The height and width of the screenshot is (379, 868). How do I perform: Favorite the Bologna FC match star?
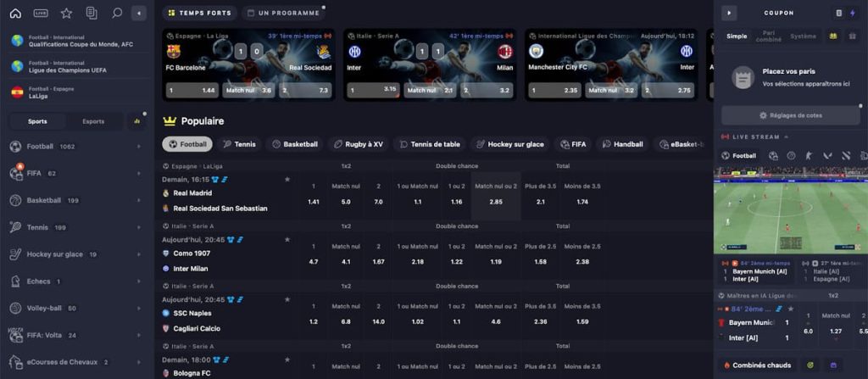coord(287,359)
